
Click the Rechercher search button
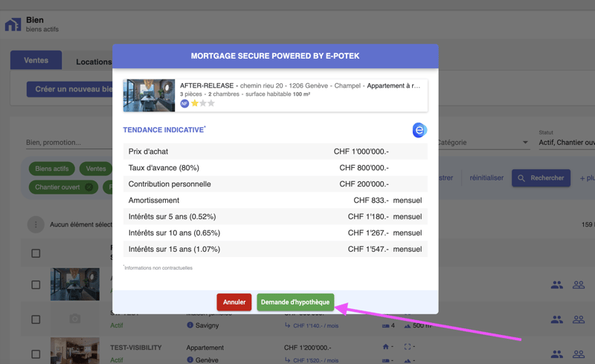[x=541, y=178]
